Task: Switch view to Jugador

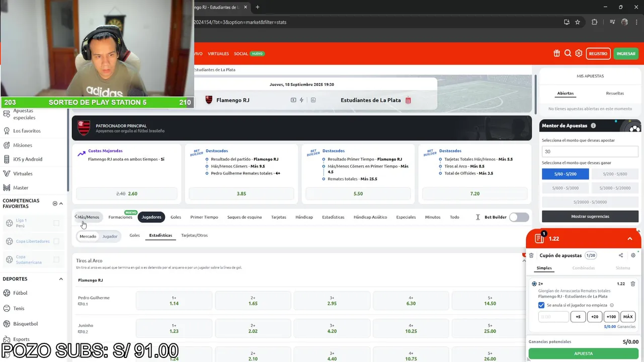Action: click(x=110, y=236)
